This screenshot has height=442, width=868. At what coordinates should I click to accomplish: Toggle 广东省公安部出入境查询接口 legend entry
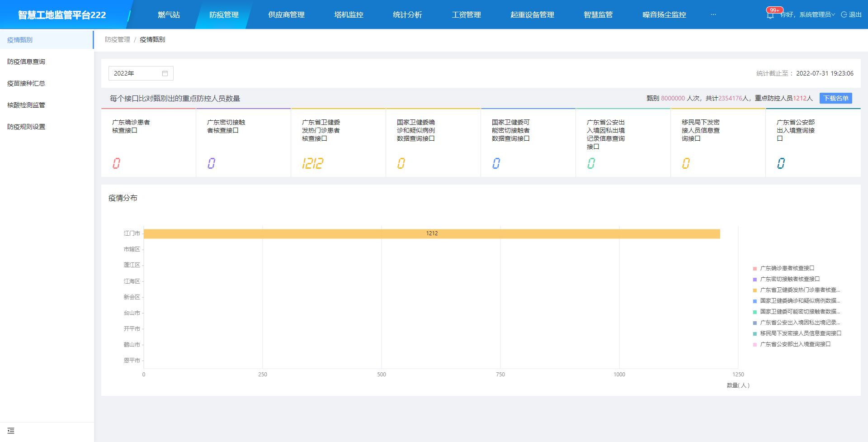coord(792,344)
